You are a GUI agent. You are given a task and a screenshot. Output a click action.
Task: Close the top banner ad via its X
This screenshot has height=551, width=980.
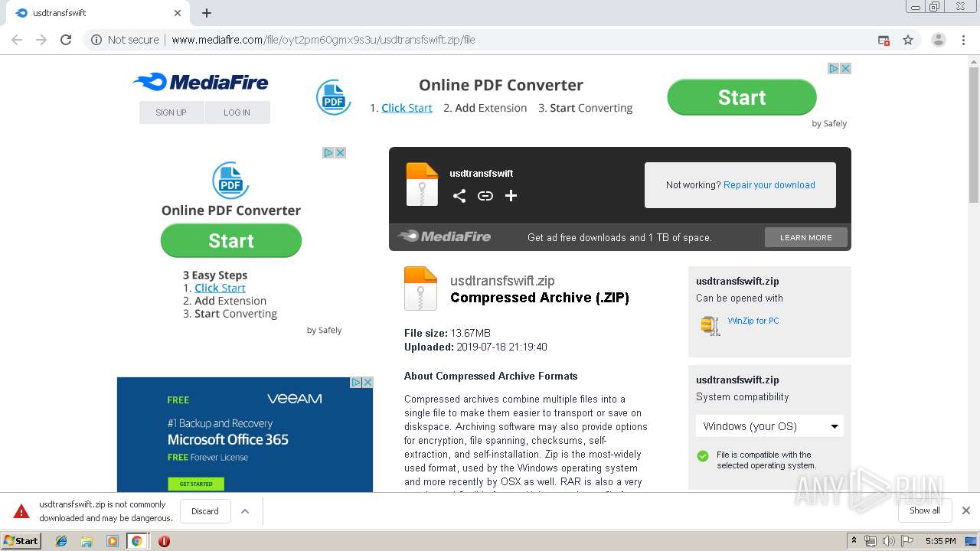[x=845, y=68]
